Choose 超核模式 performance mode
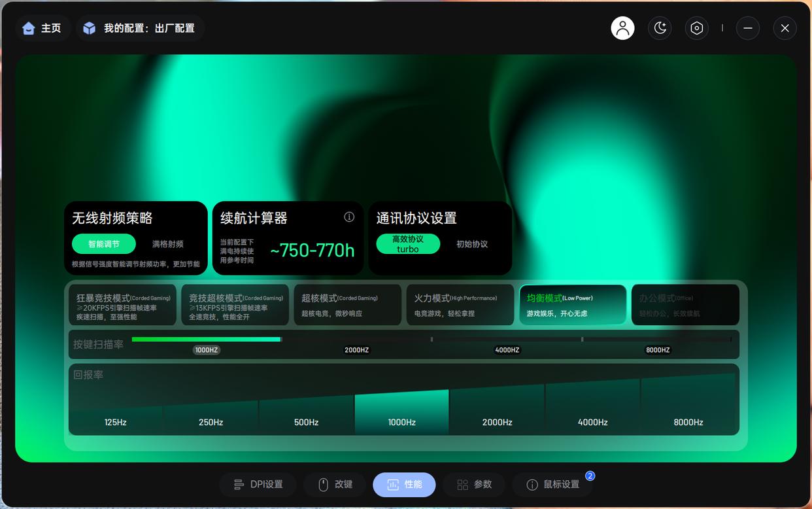Viewport: 812px width, 509px height. (x=347, y=305)
